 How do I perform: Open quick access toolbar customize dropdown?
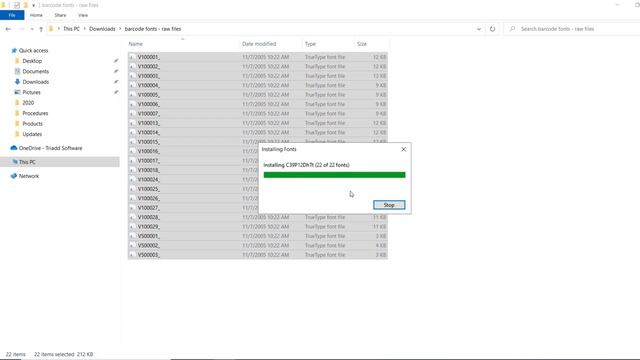[33, 5]
